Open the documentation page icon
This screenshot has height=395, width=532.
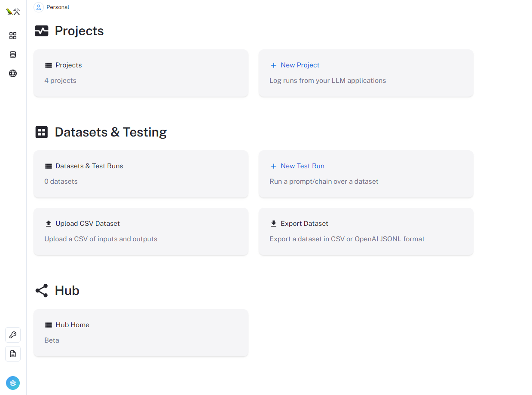point(13,354)
